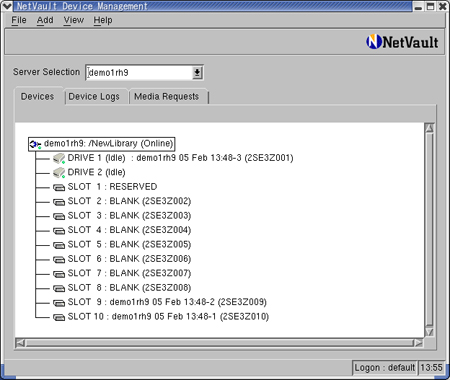The height and width of the screenshot is (380, 450).
Task: Select DRIVE 2 (Idle) row text
Action: pyautogui.click(x=97, y=172)
